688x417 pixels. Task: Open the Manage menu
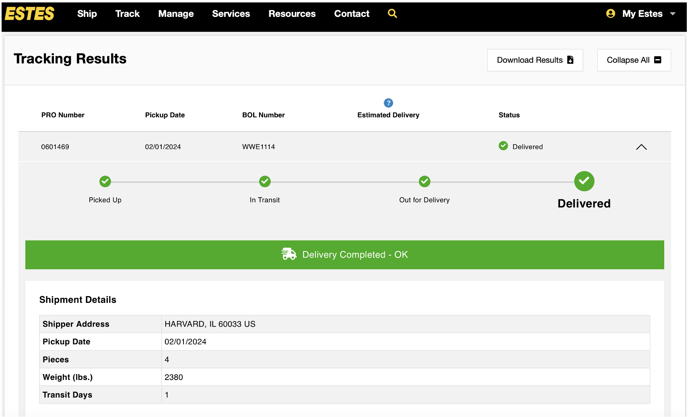pyautogui.click(x=176, y=14)
